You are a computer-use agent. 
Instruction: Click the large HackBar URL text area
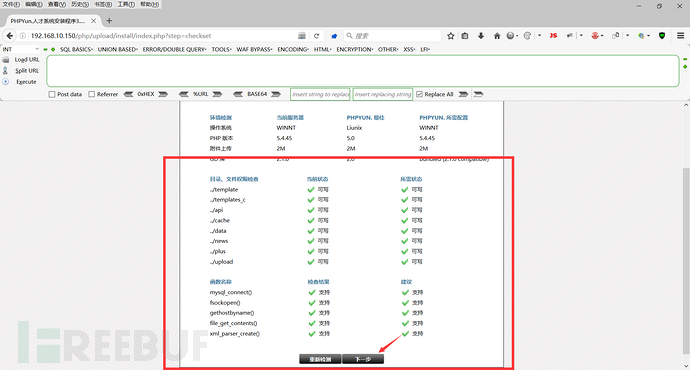[363, 71]
